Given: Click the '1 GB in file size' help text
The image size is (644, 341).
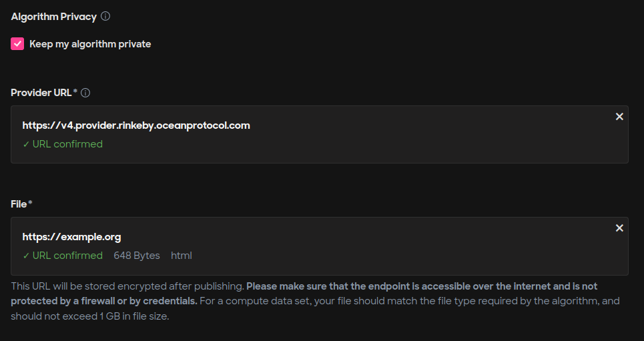Looking at the screenshot, I should pos(134,316).
